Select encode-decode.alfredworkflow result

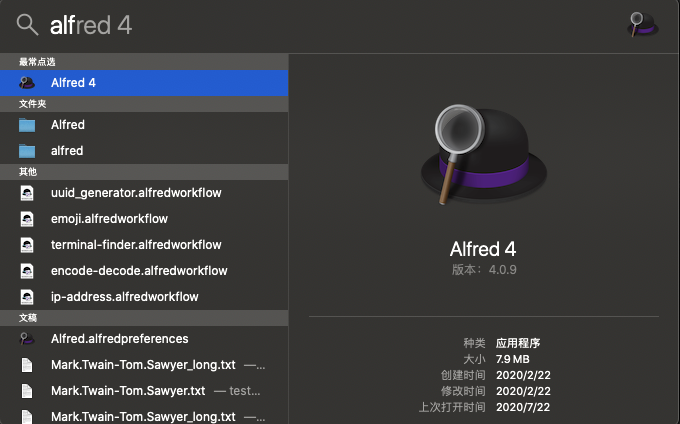pyautogui.click(x=144, y=271)
